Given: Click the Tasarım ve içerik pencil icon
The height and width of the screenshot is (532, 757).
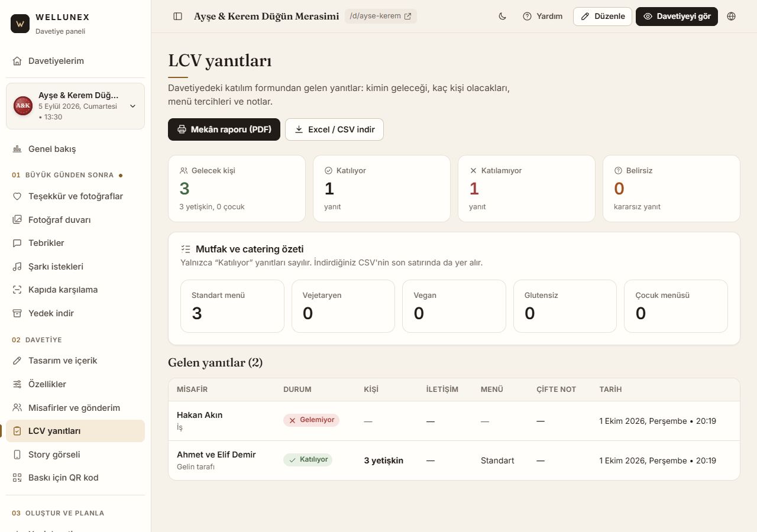Looking at the screenshot, I should tap(17, 361).
